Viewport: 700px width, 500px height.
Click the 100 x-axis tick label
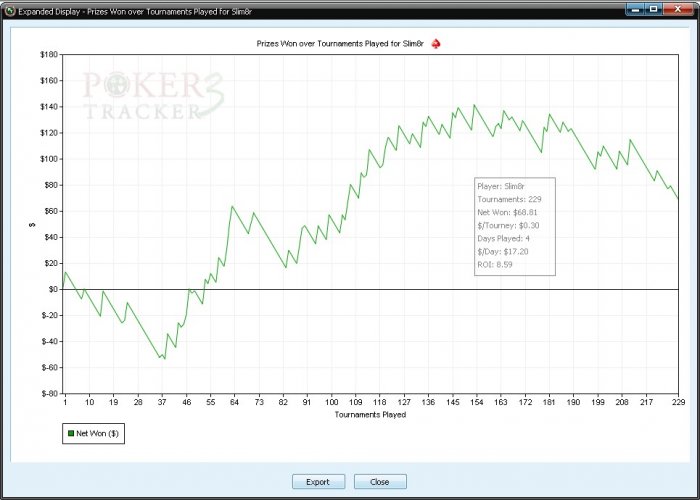click(x=331, y=402)
